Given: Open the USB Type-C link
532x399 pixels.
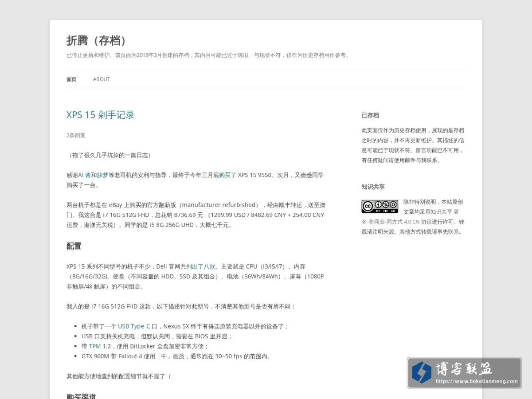Looking at the screenshot, I should tap(134, 326).
